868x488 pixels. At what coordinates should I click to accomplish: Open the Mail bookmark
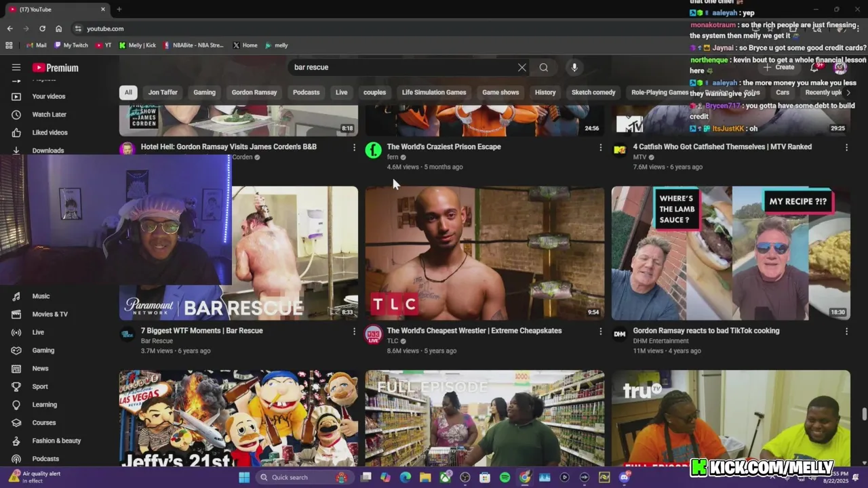[36, 45]
